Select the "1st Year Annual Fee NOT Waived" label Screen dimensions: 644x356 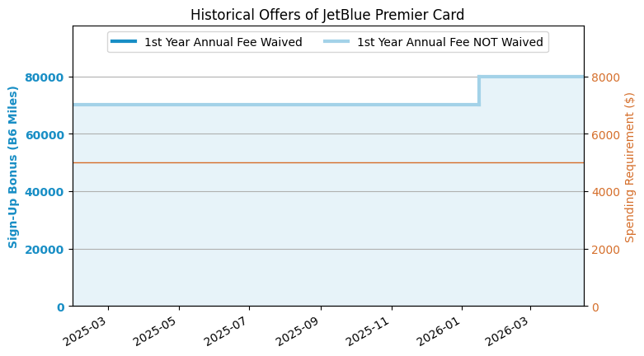point(449,42)
